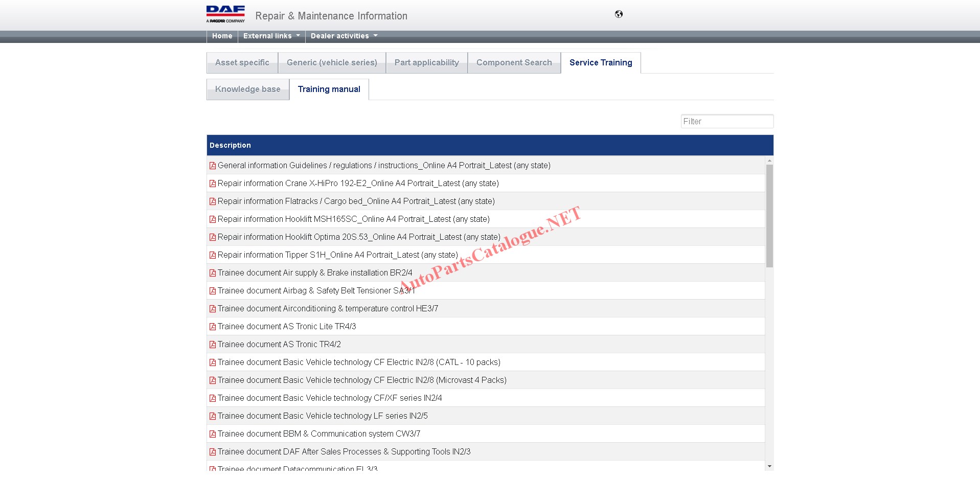The width and height of the screenshot is (980, 501).
Task: Click the Description column header
Action: 230,145
